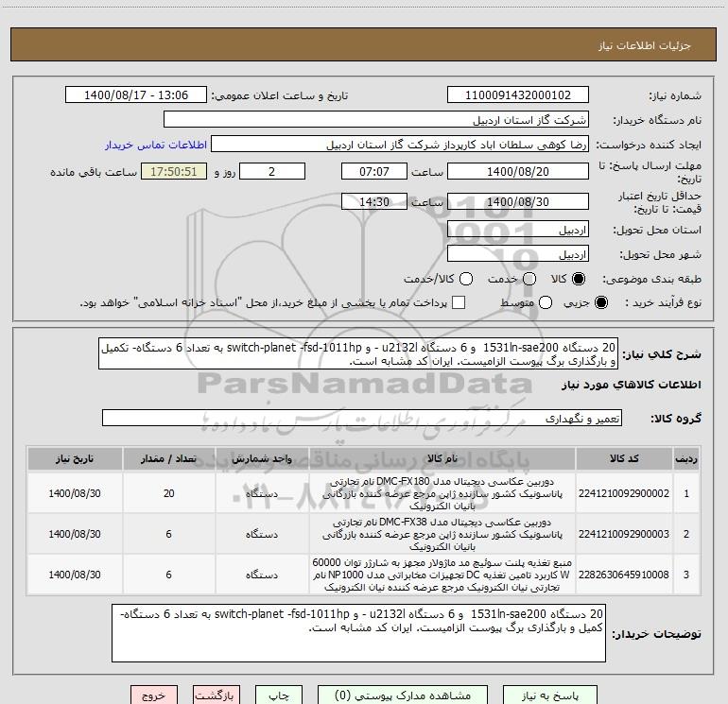Toggle the Islamic treasury bonds payment checkbox

pyautogui.click(x=459, y=302)
